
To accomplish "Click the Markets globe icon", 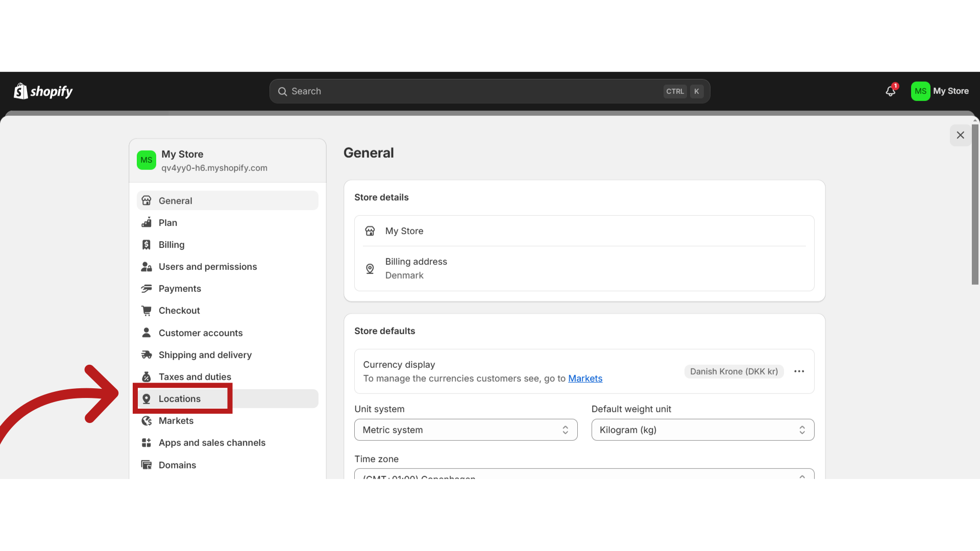I will click(x=146, y=420).
